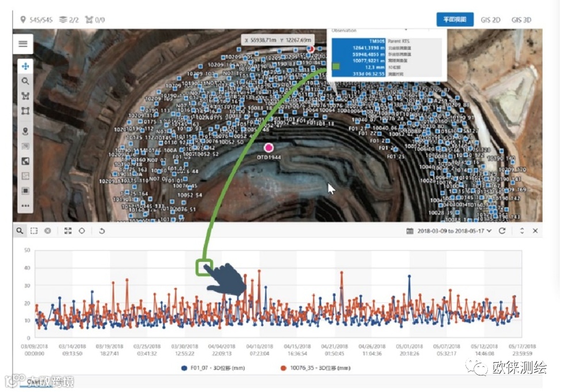Image resolution: width=565 pixels, height=392 pixels.
Task: Switch to the 平面视图 view
Action: coord(455,20)
